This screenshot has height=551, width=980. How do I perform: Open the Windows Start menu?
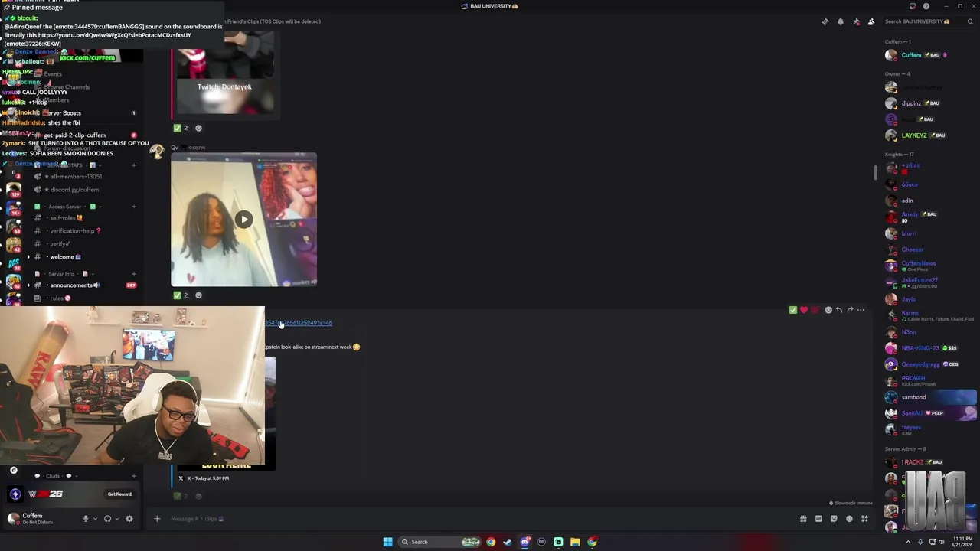coord(387,542)
